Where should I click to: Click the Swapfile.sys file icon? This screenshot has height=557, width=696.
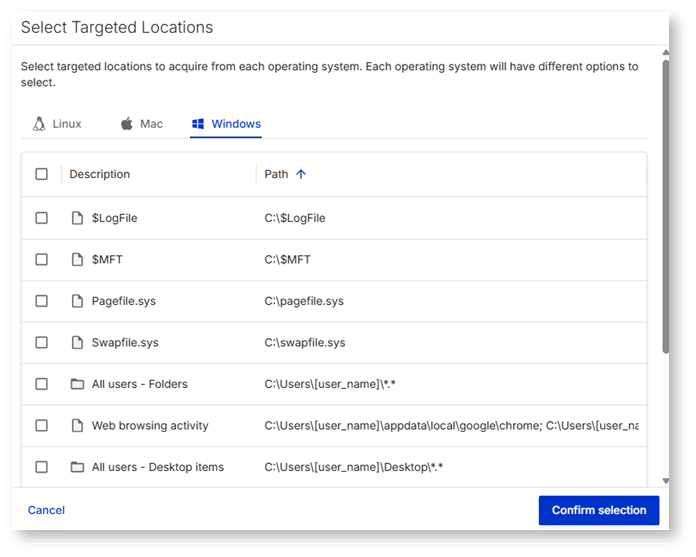tap(77, 343)
